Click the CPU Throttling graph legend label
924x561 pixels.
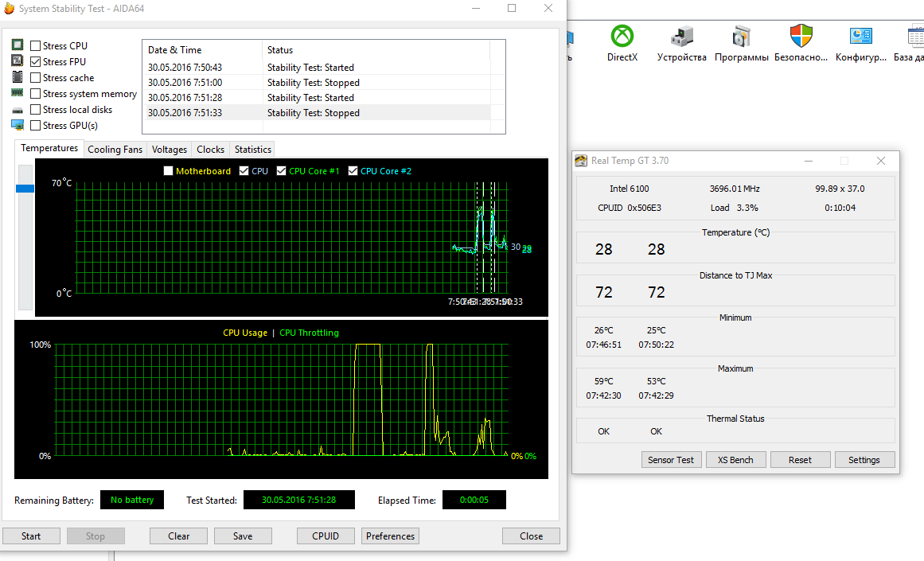[x=310, y=333]
